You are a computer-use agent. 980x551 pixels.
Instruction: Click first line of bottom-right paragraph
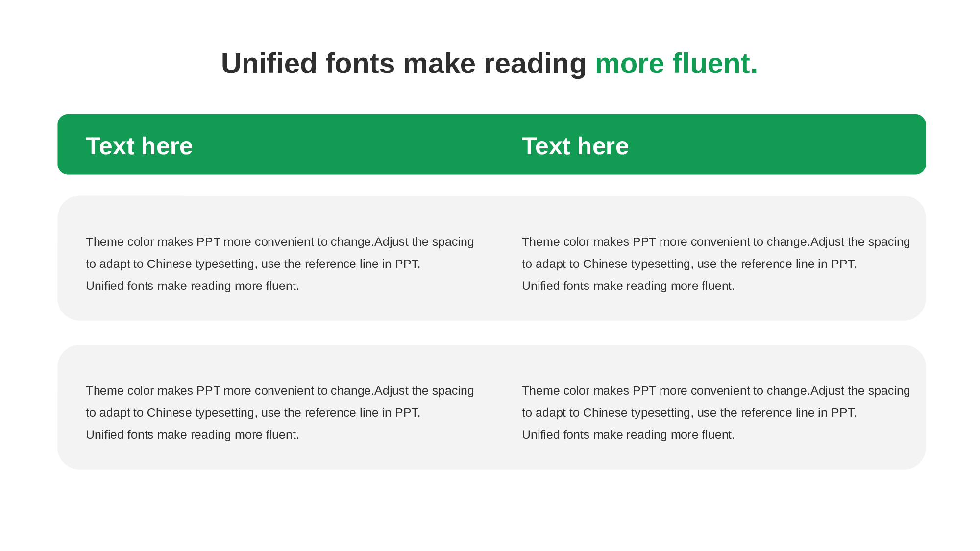(x=715, y=391)
